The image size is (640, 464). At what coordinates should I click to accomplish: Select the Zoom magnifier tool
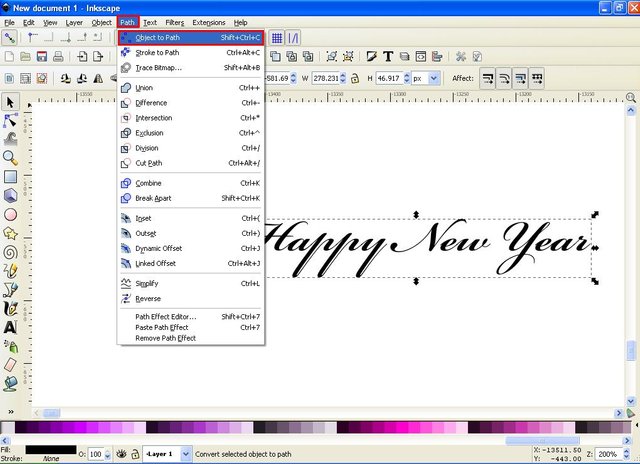tap(10, 158)
